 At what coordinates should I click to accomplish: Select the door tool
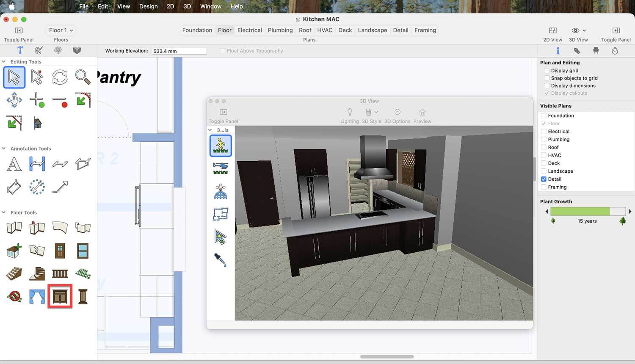click(x=60, y=251)
